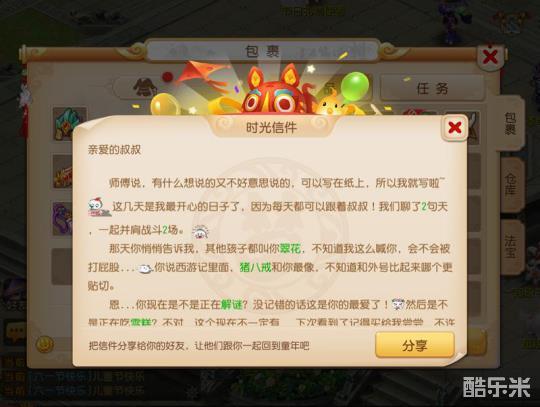Click green highlighted 翠花 nickname
This screenshot has width=540, height=407.
[x=290, y=248]
